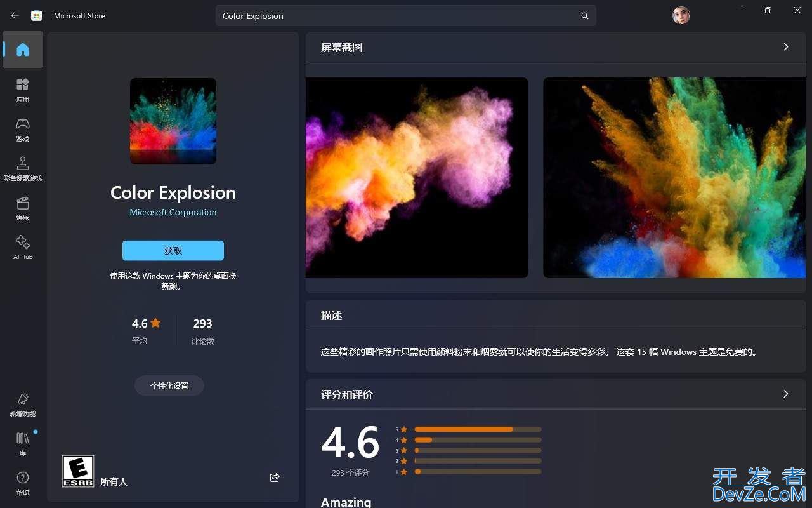
Task: Open the yellow-green powder screenshot
Action: (674, 178)
